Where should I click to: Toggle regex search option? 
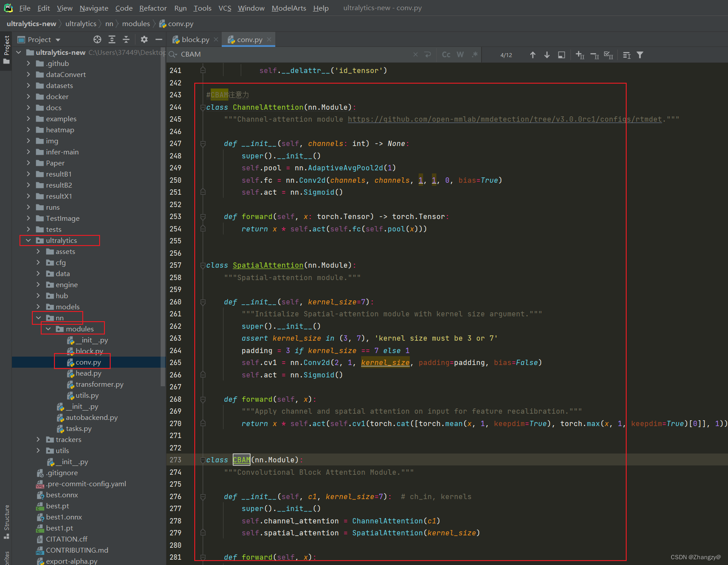(474, 54)
